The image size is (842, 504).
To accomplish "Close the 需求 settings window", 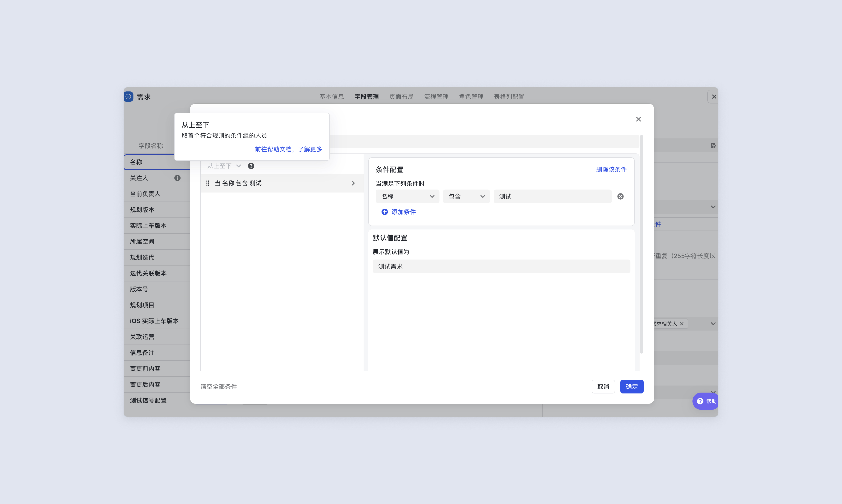I will [x=714, y=97].
